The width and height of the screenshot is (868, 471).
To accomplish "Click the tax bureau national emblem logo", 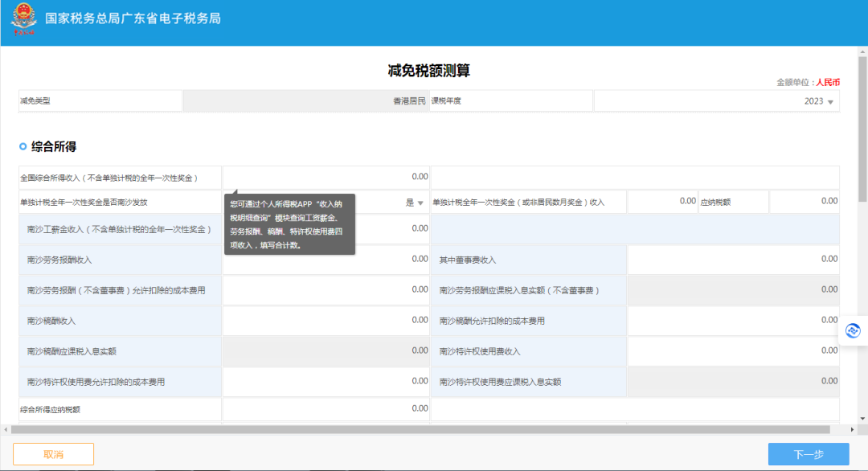I will [x=24, y=18].
